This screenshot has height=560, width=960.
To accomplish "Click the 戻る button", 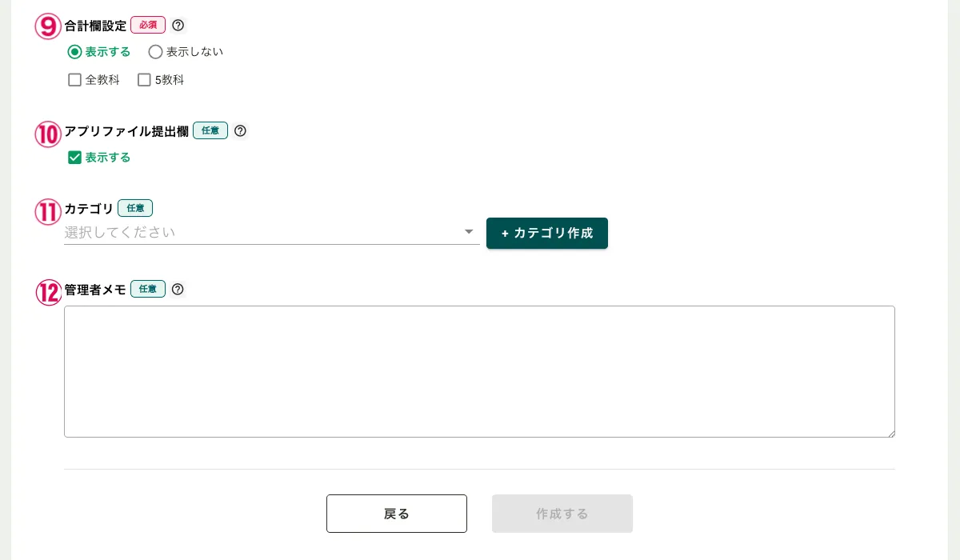I will coord(397,514).
